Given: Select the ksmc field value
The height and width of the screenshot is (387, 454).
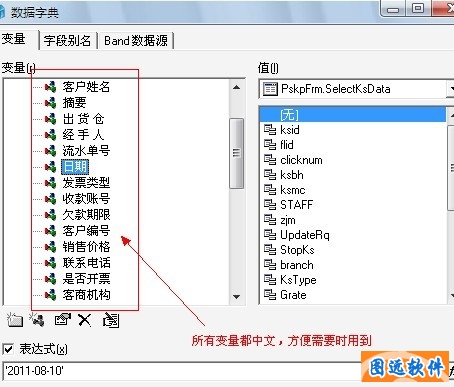Looking at the screenshot, I should (293, 190).
